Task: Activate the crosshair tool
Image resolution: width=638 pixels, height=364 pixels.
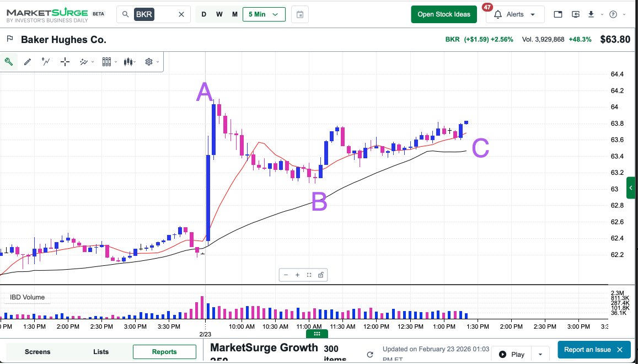Action: 65,61
